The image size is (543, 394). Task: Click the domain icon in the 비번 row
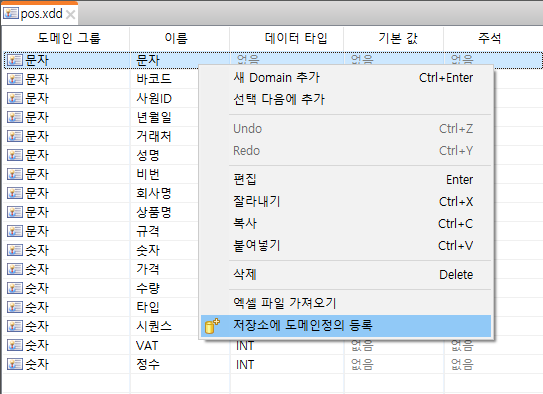tap(15, 174)
